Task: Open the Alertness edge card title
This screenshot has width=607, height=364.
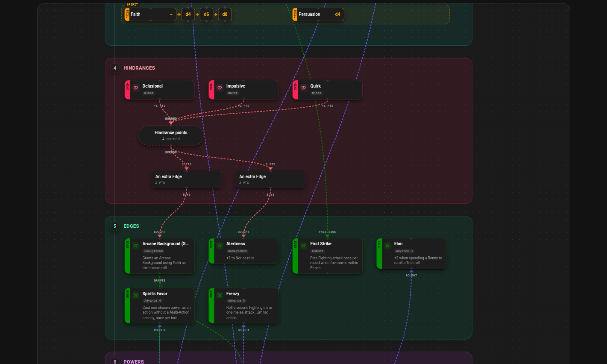Action: point(236,244)
